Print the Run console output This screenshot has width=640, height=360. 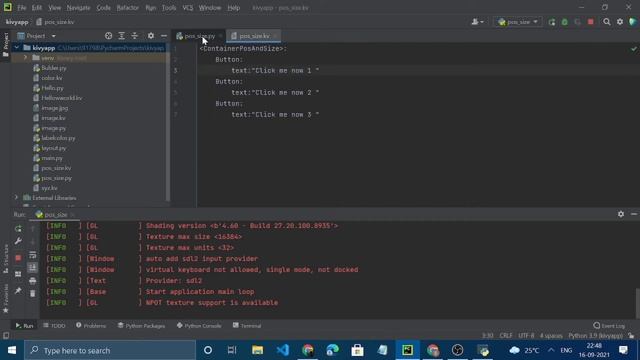pos(33,281)
